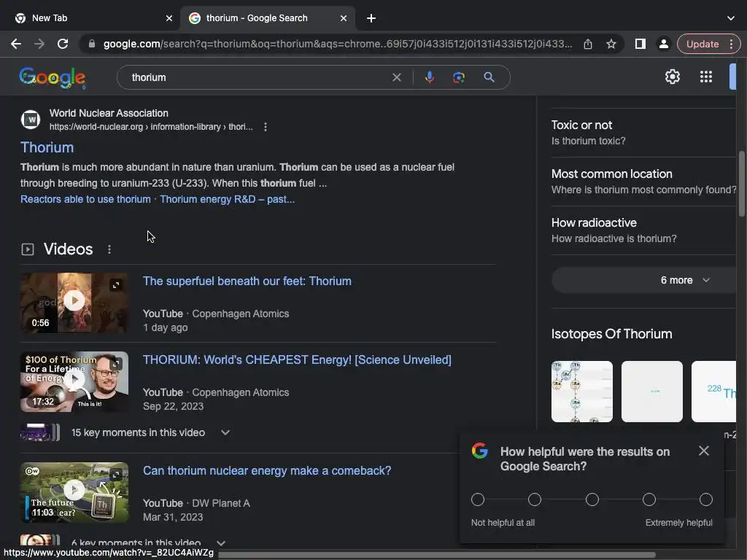This screenshot has height=560, width=747.
Task: Switch to thorium - Google Search tab
Action: tap(267, 18)
